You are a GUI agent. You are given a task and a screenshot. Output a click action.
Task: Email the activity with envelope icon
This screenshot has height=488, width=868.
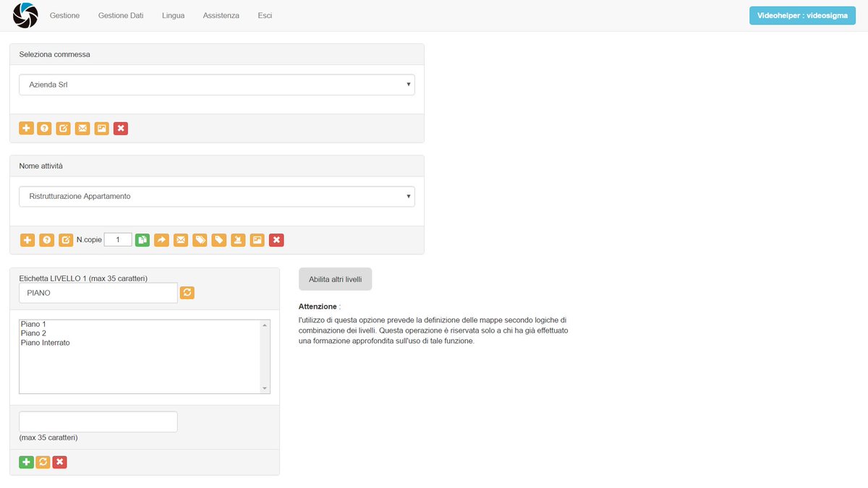click(x=181, y=239)
